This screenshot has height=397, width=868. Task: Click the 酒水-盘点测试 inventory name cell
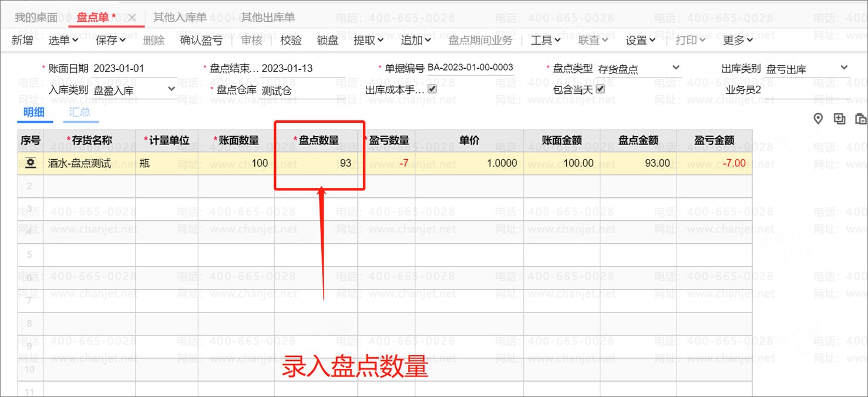89,163
